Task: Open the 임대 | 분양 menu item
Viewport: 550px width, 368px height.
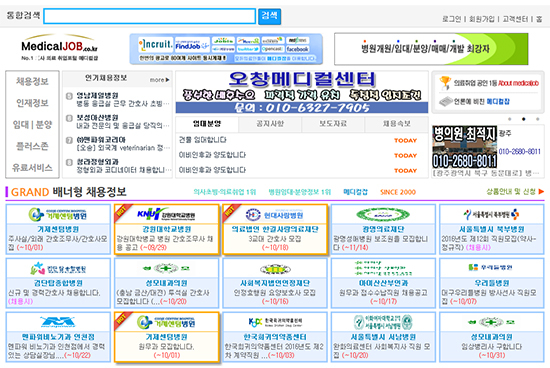Action: click(x=32, y=125)
